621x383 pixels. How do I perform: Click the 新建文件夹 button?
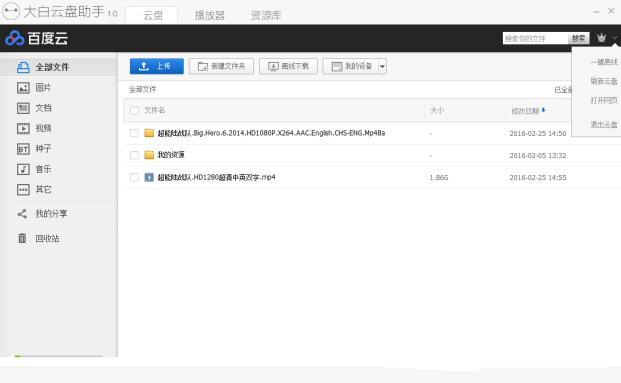point(221,66)
